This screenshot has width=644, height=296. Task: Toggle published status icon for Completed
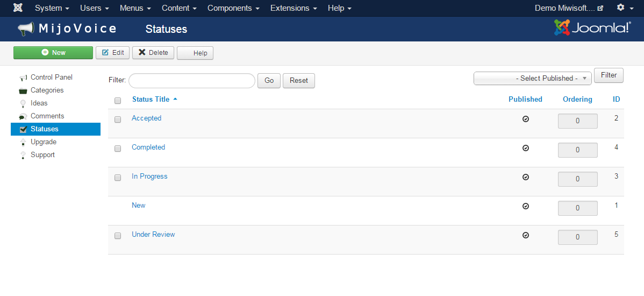pyautogui.click(x=526, y=148)
